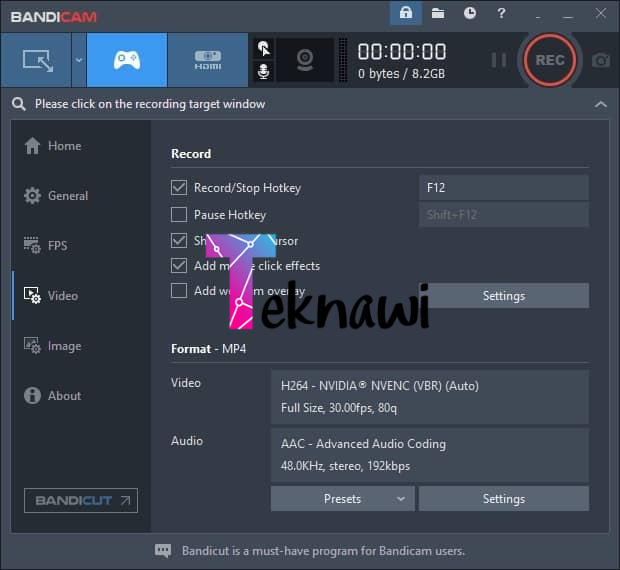
Task: Select HDMI Device Recording mode
Action: click(208, 60)
